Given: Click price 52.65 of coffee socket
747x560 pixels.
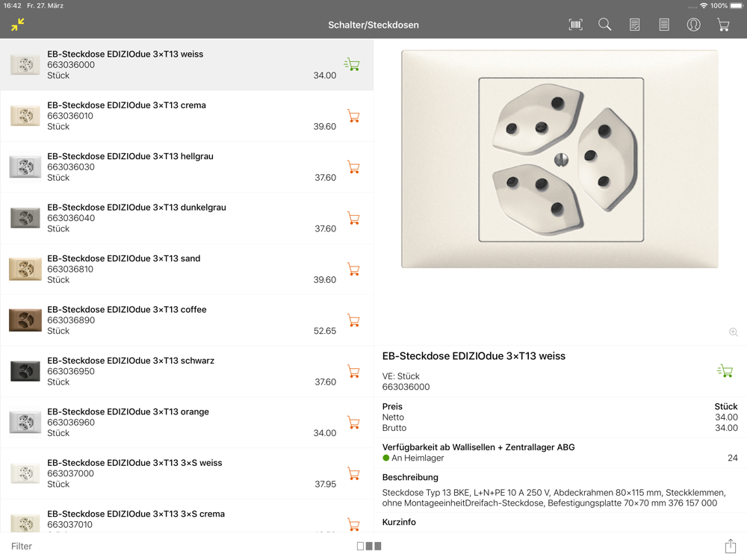Looking at the screenshot, I should (325, 331).
